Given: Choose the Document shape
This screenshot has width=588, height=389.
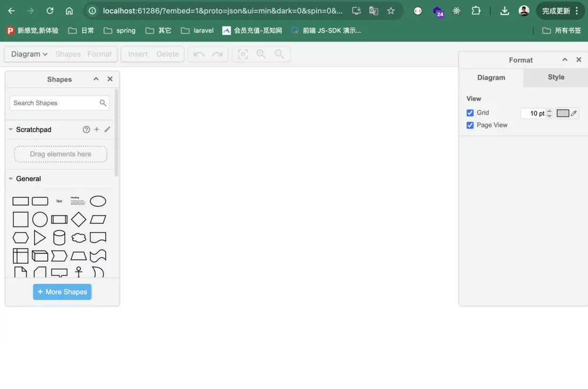Looking at the screenshot, I should point(98,238).
